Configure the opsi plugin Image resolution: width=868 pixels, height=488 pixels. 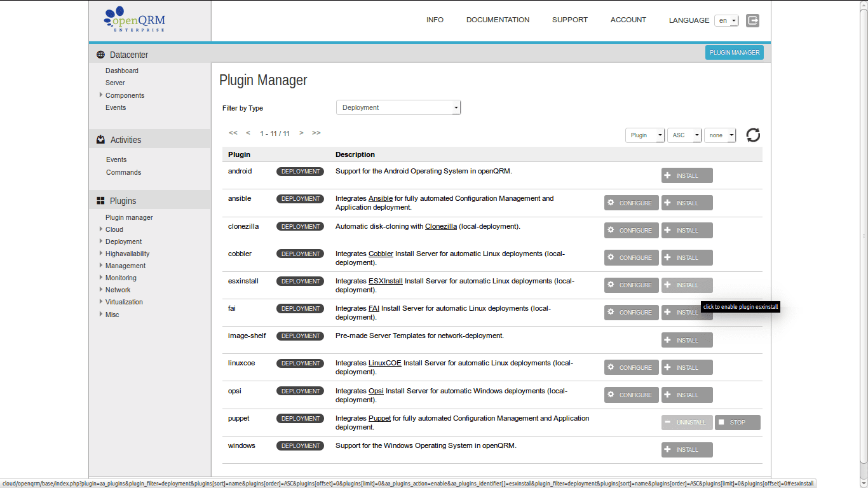[631, 395]
